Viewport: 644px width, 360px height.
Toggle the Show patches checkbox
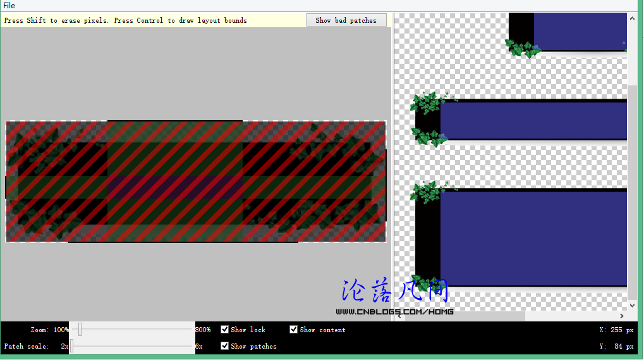(224, 346)
